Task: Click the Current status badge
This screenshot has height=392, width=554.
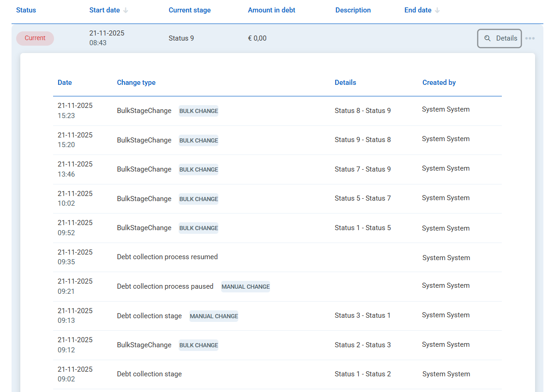Action: point(35,38)
